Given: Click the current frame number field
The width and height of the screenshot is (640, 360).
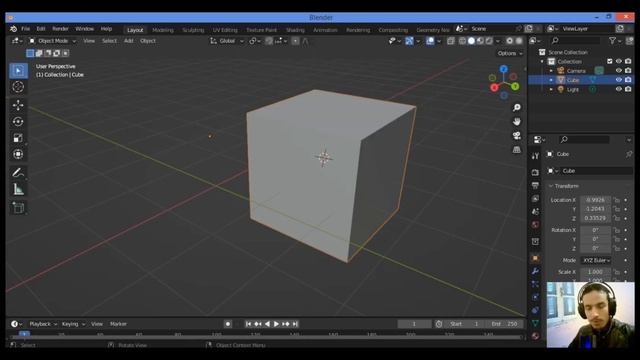Looking at the screenshot, I should (414, 324).
